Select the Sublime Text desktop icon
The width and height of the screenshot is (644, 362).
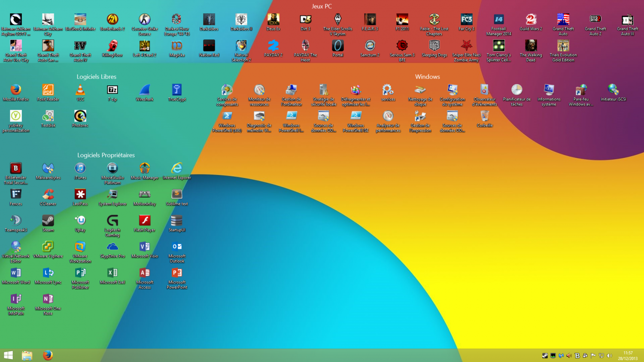[177, 195]
